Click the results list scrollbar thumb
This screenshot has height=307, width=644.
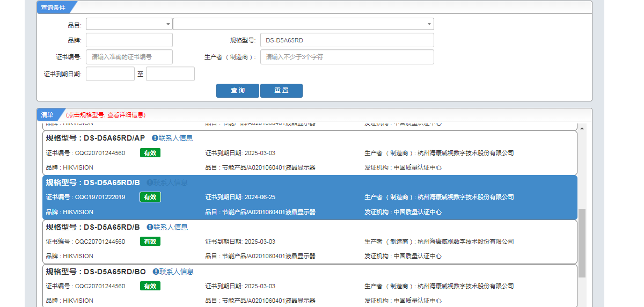pyautogui.click(x=582, y=243)
